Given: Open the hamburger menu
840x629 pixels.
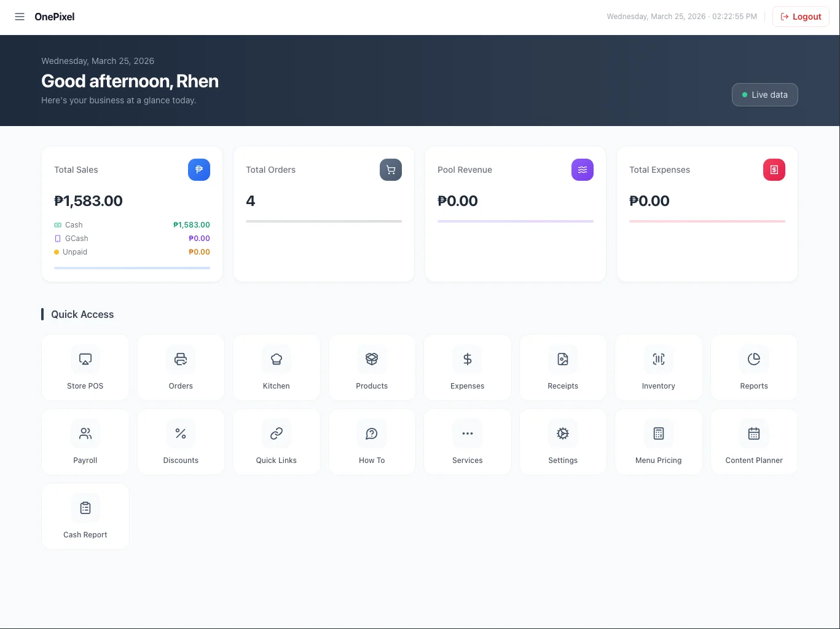Looking at the screenshot, I should [20, 17].
